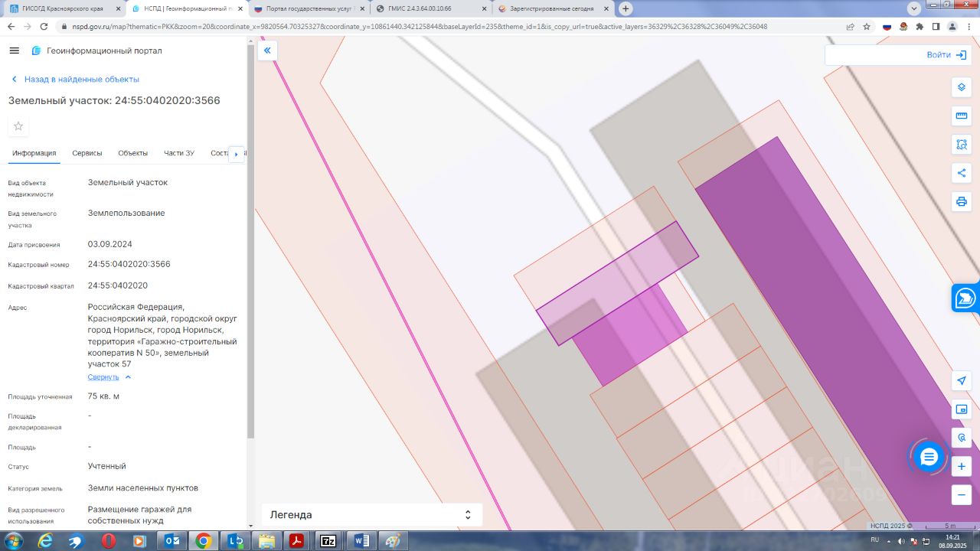The width and height of the screenshot is (980, 551).
Task: Open the blue side assistant widget
Action: click(966, 298)
